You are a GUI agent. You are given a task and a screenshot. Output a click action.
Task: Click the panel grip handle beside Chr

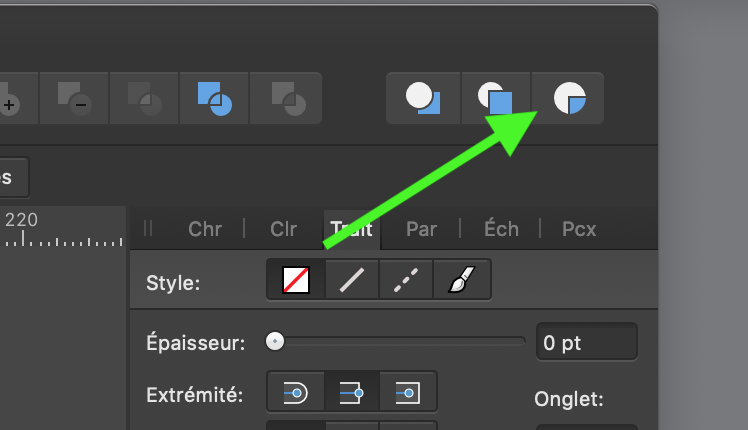pyautogui.click(x=148, y=229)
